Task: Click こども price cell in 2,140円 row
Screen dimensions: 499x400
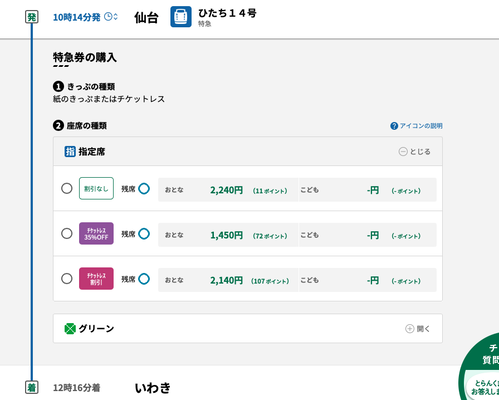Action: (x=368, y=280)
